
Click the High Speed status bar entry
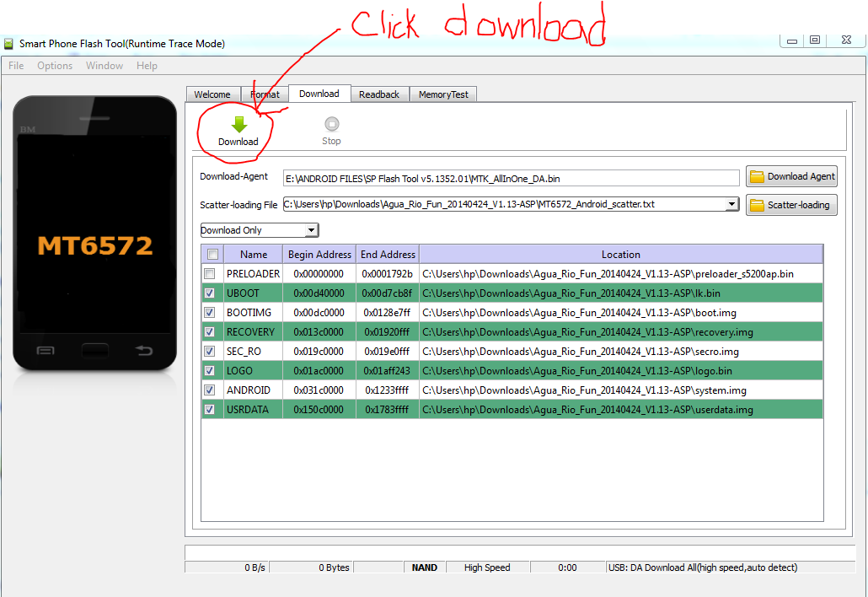487,567
